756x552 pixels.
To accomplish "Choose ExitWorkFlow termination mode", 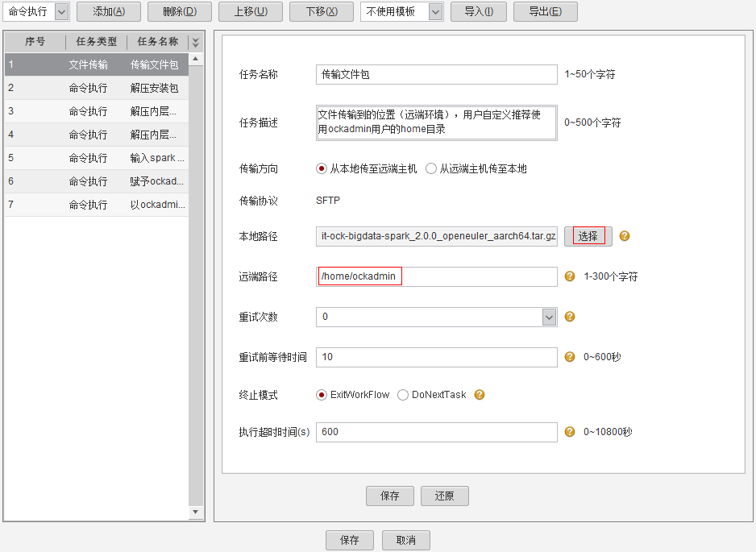I will [x=321, y=395].
